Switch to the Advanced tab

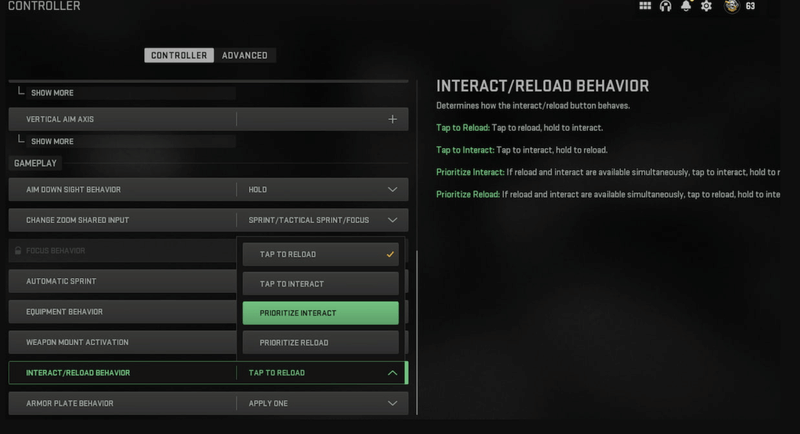pos(244,56)
